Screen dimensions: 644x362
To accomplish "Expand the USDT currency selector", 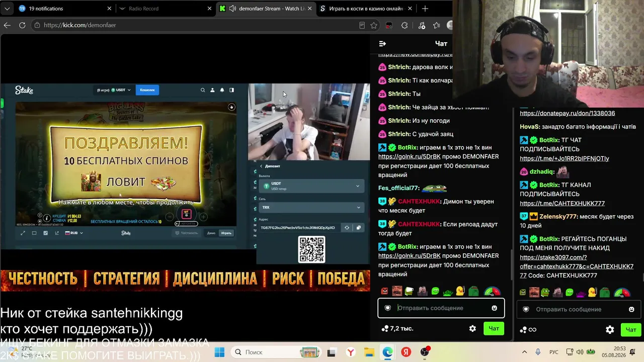I will click(x=311, y=186).
